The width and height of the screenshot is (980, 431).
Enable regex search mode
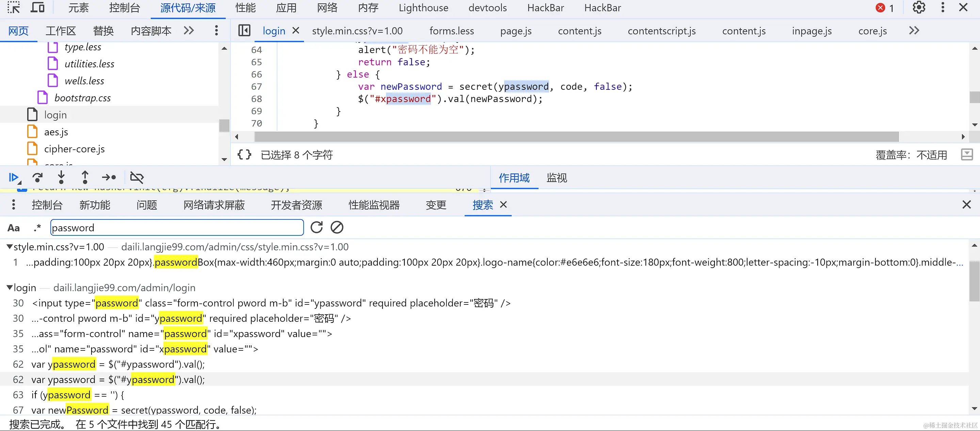click(x=37, y=227)
